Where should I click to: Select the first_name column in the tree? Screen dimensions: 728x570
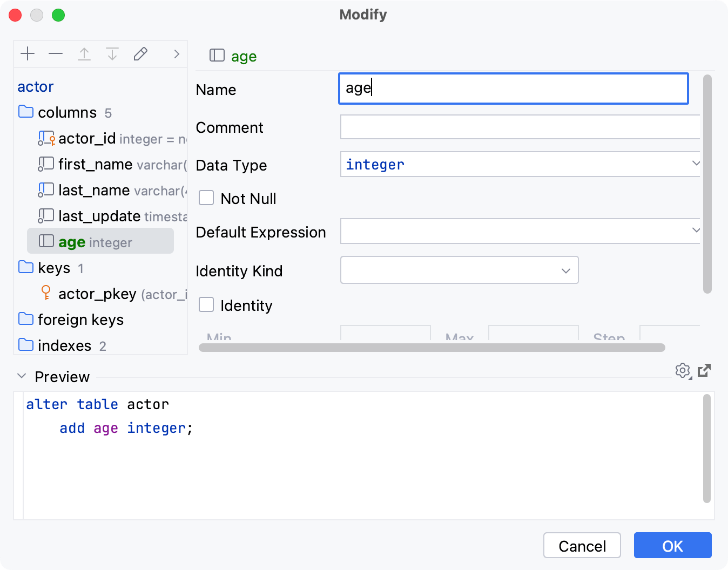[95, 164]
